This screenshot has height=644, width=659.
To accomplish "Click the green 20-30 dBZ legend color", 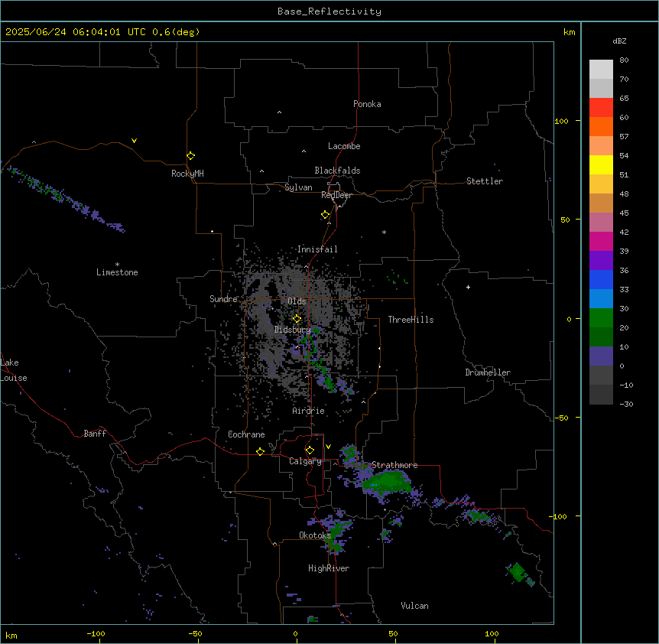I will 601,318.
